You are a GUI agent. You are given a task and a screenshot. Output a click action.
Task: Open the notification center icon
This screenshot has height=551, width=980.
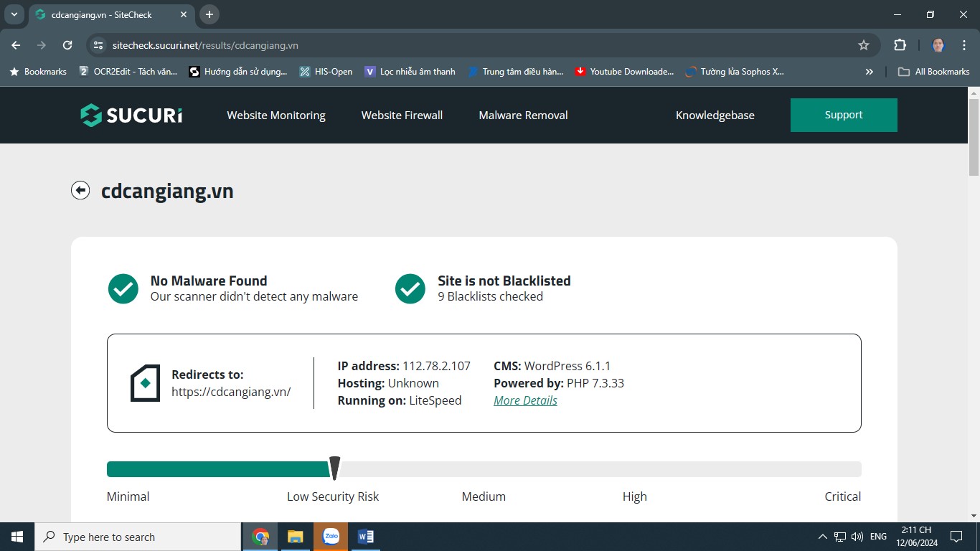[x=956, y=537]
